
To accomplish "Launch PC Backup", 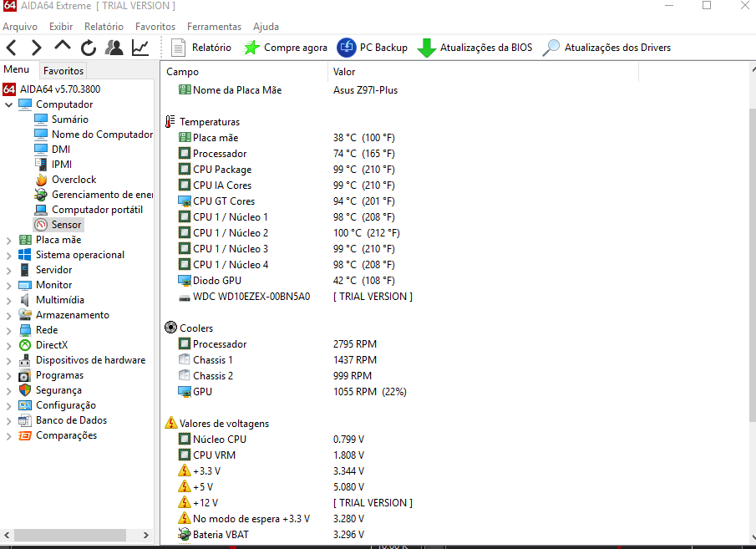I will click(372, 48).
